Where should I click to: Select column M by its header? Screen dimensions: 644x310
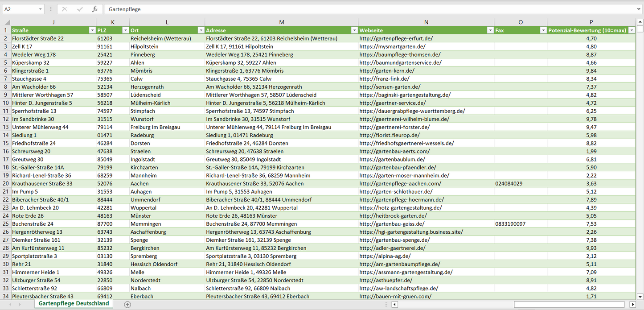click(x=281, y=22)
